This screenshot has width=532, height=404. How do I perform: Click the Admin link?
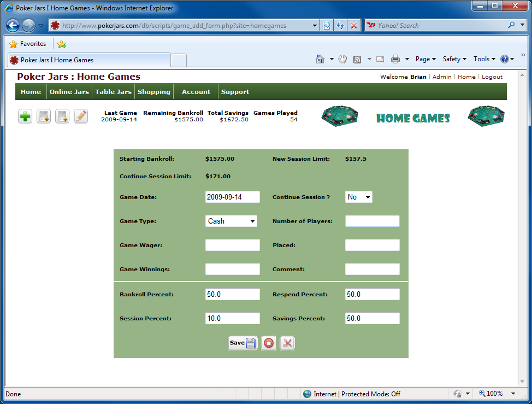442,77
